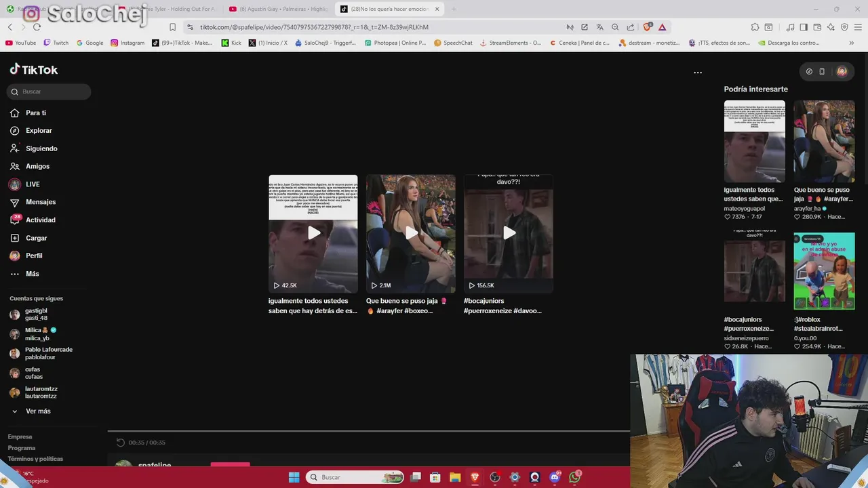Click Brave Rewards triangle icon
This screenshot has width=868, height=488.
[x=662, y=27]
